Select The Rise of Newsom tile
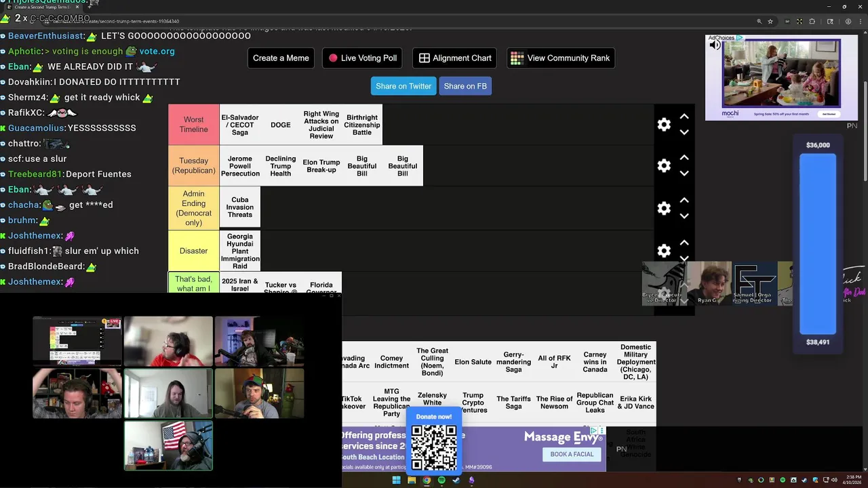 554,403
